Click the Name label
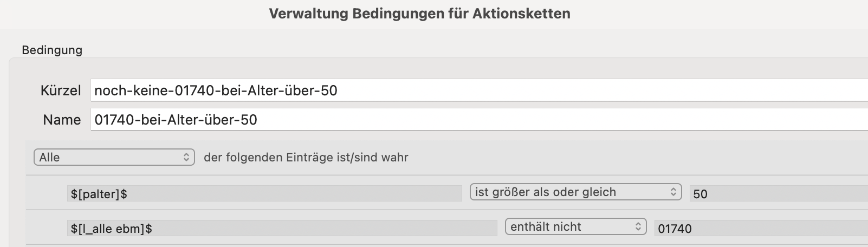Image resolution: width=868 pixels, height=247 pixels. (x=62, y=120)
